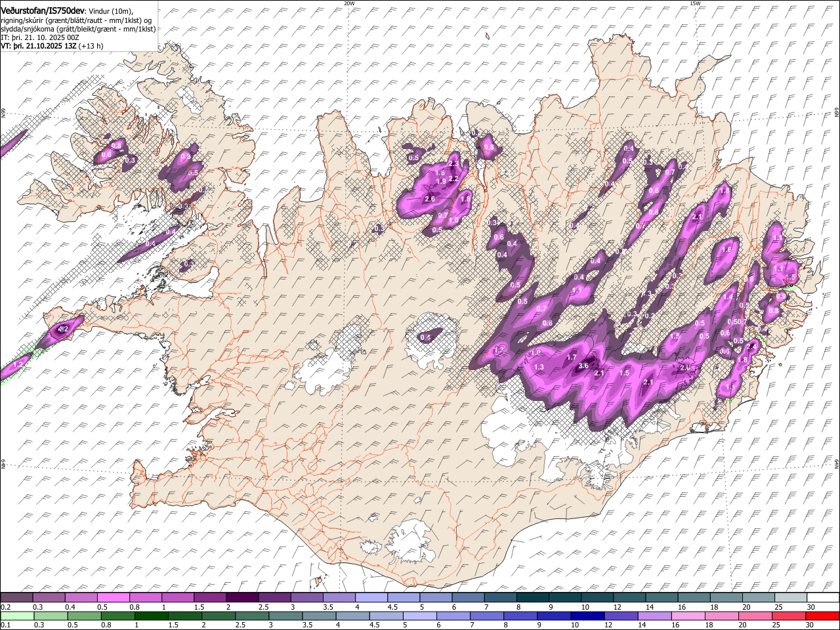Click the 20W longitude label
Screen dimensions: 840x630
coord(349,3)
